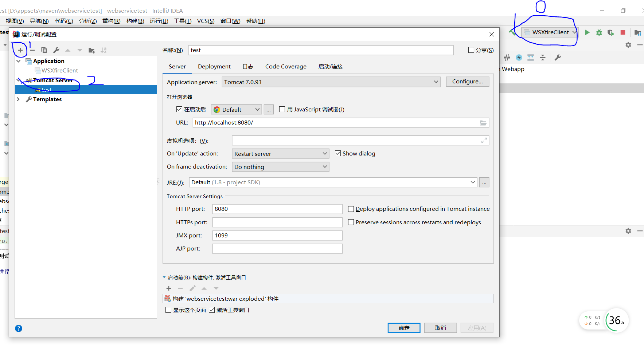
Task: Expand all icon in side panel toolbar
Action: [531, 58]
